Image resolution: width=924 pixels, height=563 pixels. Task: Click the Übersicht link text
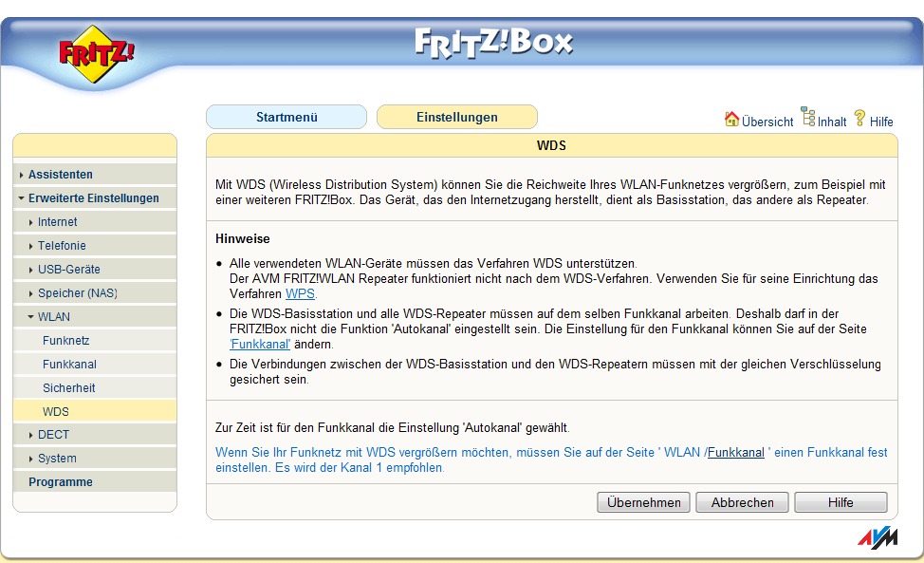point(767,122)
